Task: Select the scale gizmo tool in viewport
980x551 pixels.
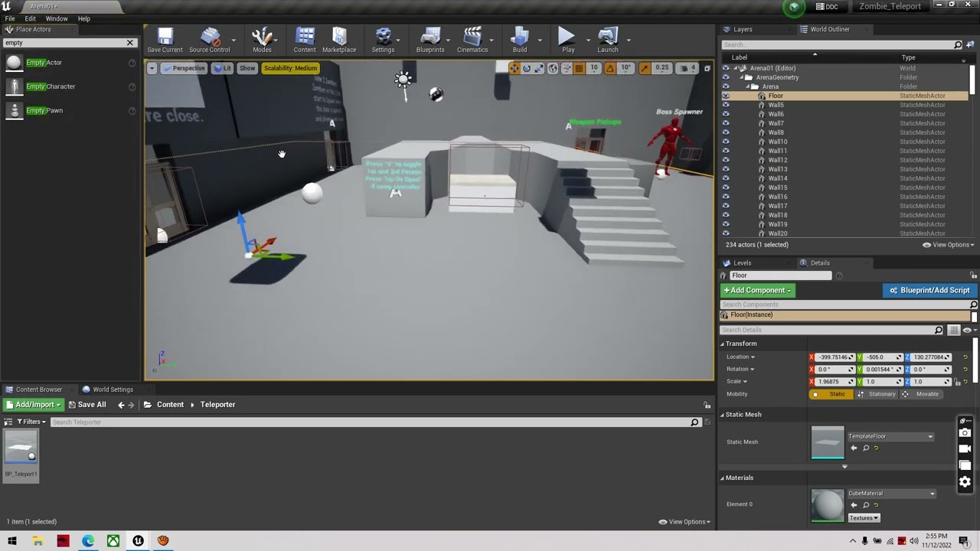Action: pos(539,68)
